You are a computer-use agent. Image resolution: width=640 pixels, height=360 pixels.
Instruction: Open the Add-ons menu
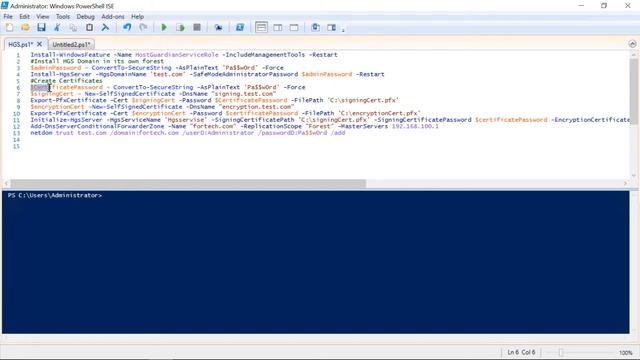pos(113,17)
